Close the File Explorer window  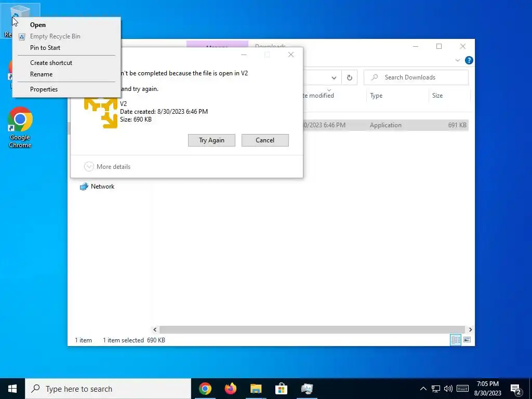tap(463, 46)
